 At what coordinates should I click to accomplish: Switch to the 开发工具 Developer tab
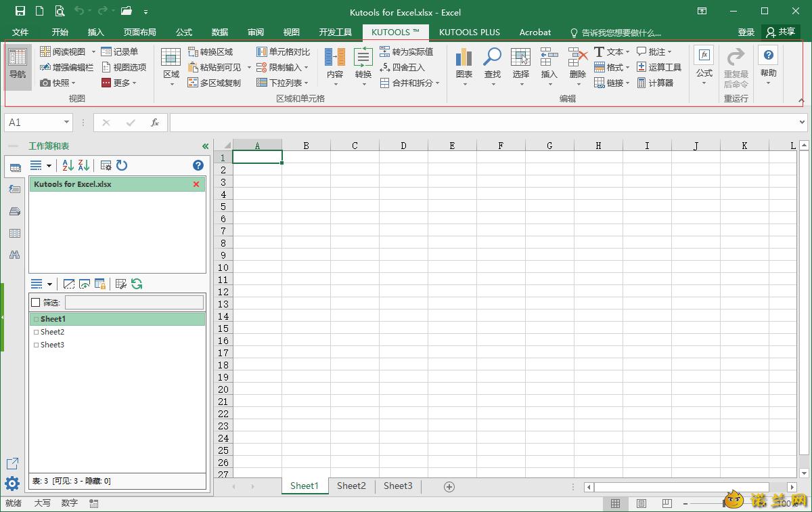click(336, 32)
